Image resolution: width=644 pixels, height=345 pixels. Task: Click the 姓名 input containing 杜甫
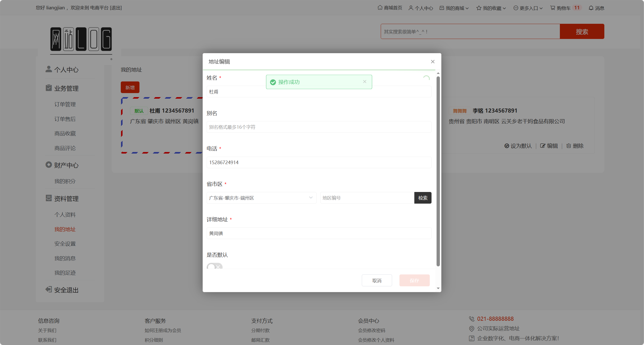tap(319, 92)
